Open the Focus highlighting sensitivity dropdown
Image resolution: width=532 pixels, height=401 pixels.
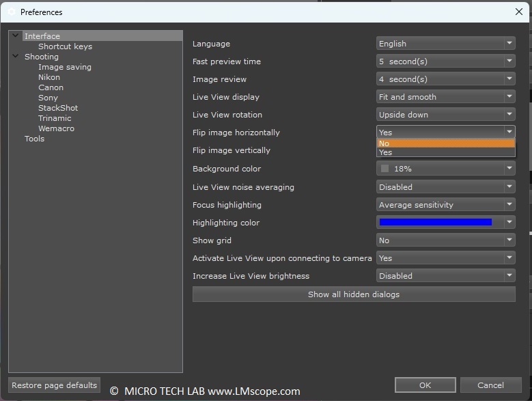445,205
